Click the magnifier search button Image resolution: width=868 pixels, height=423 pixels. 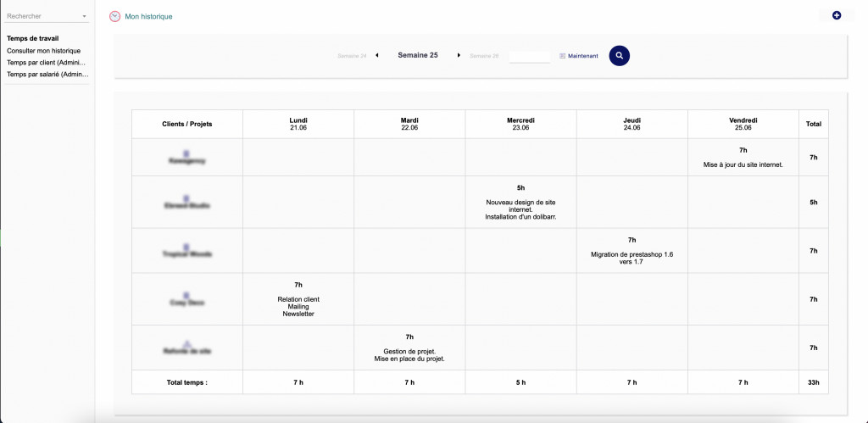(620, 55)
